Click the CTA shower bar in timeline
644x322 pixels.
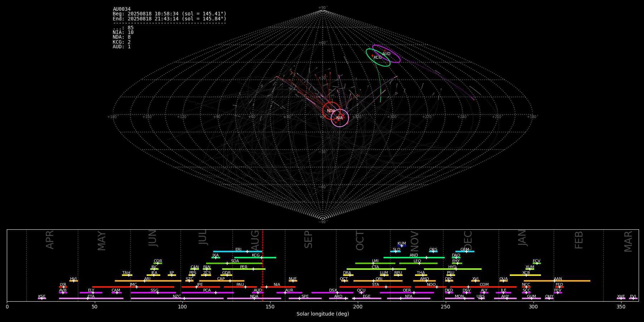pyautogui.click(x=376, y=269)
